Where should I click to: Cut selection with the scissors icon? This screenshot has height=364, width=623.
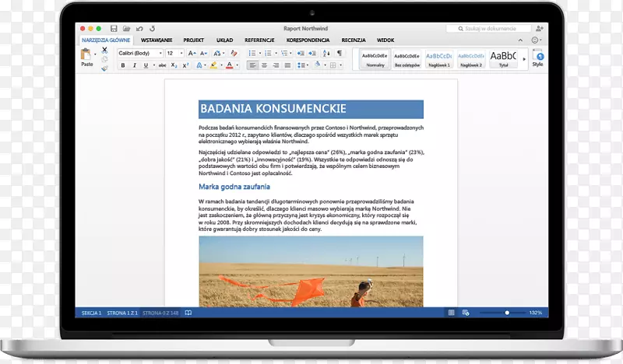tap(104, 51)
